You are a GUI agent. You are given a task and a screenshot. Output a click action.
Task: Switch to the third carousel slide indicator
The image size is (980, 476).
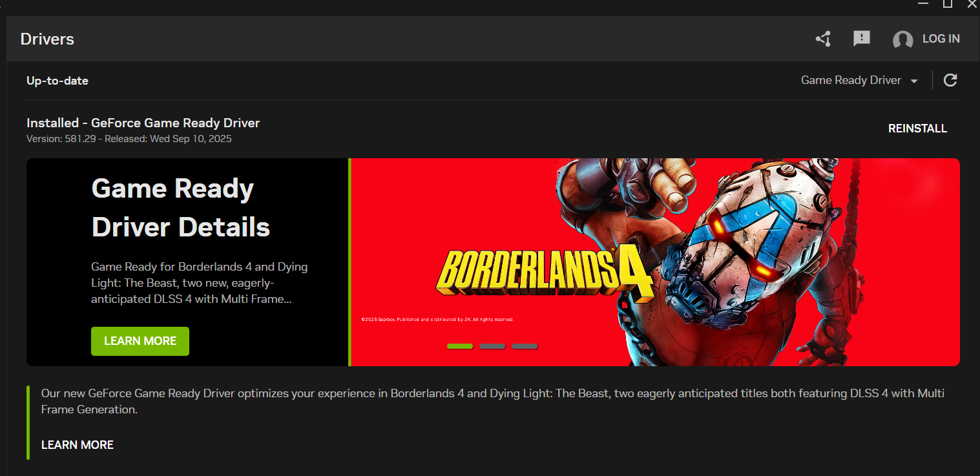pos(525,346)
